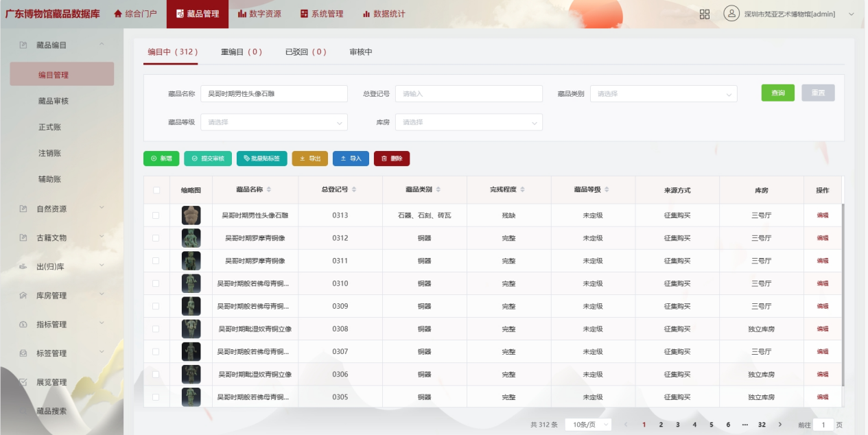Screen dimensions: 868x435
Task: Open thumbnail of row 0313 stone head
Action: coord(191,215)
